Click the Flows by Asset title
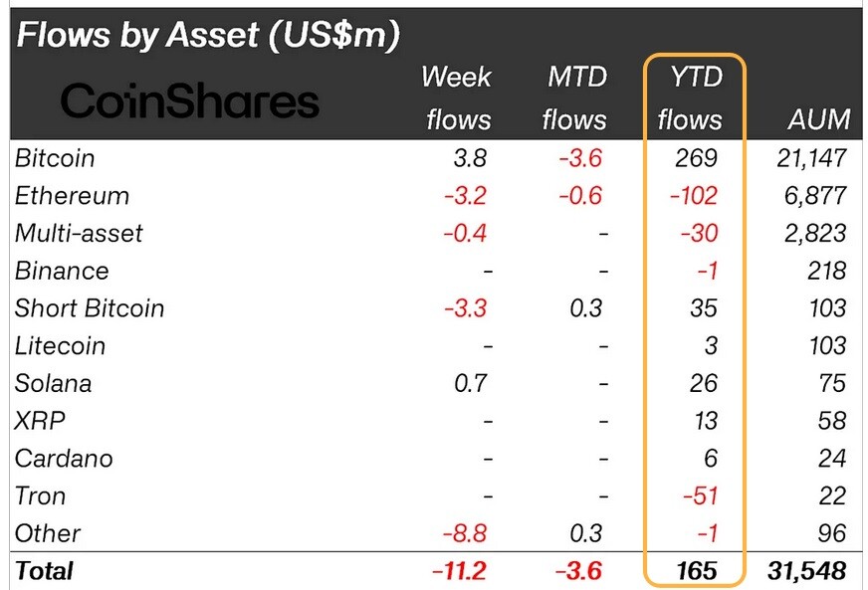The height and width of the screenshot is (590, 868). click(208, 35)
